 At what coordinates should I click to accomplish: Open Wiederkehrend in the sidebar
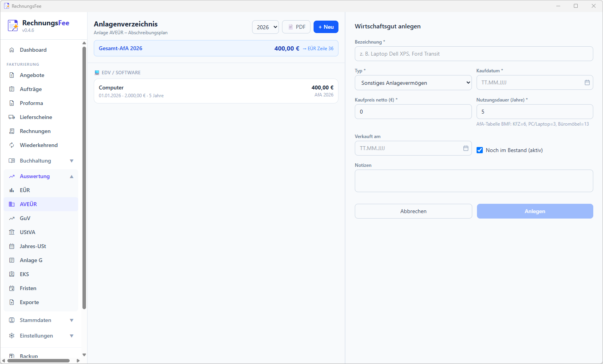tap(41, 145)
